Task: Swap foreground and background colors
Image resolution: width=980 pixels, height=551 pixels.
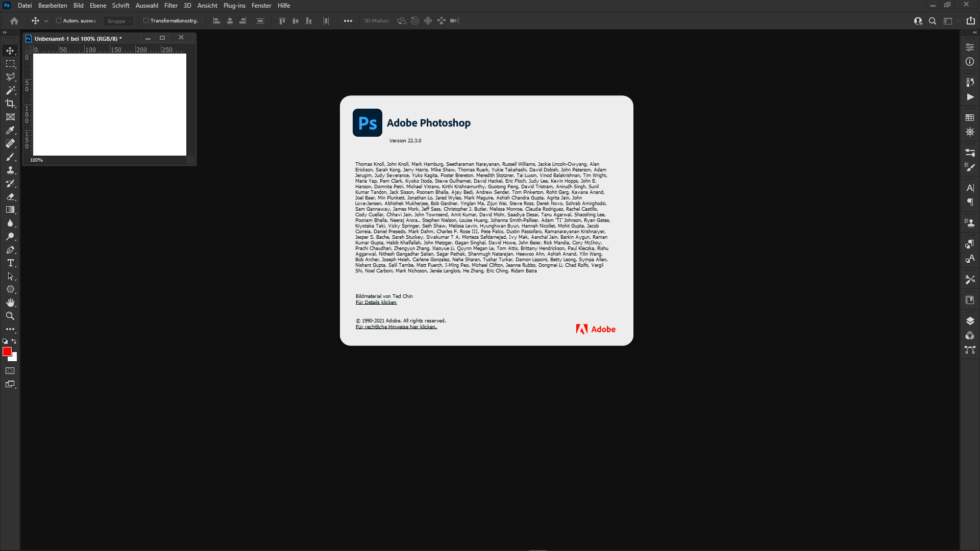Action: tap(14, 341)
